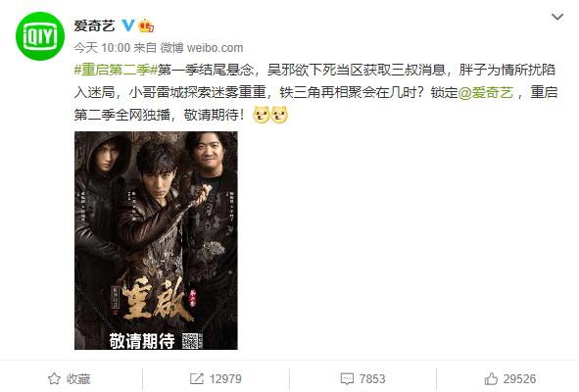The height and width of the screenshot is (392, 579).
Task: Follow the 微博 weibo.com source link
Action: pyautogui.click(x=202, y=48)
